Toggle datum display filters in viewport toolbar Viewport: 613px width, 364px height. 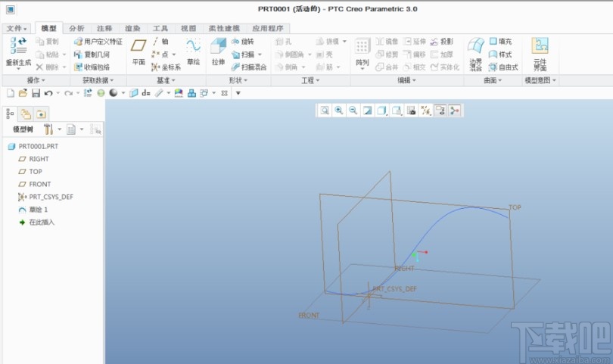tap(425, 110)
